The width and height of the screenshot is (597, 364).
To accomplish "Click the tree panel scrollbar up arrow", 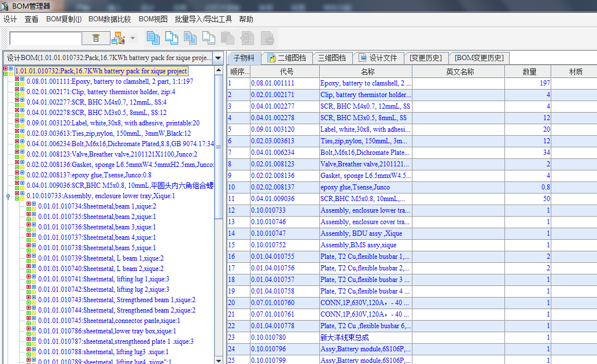I will [x=218, y=70].
